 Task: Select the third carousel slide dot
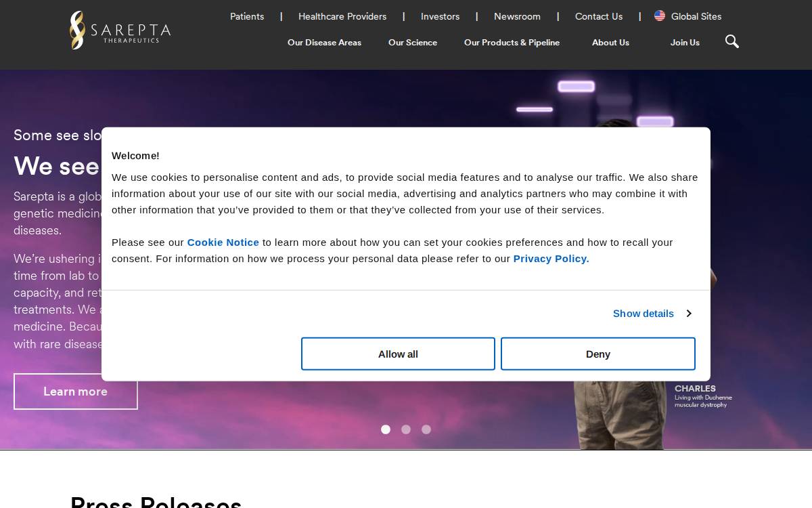426,429
